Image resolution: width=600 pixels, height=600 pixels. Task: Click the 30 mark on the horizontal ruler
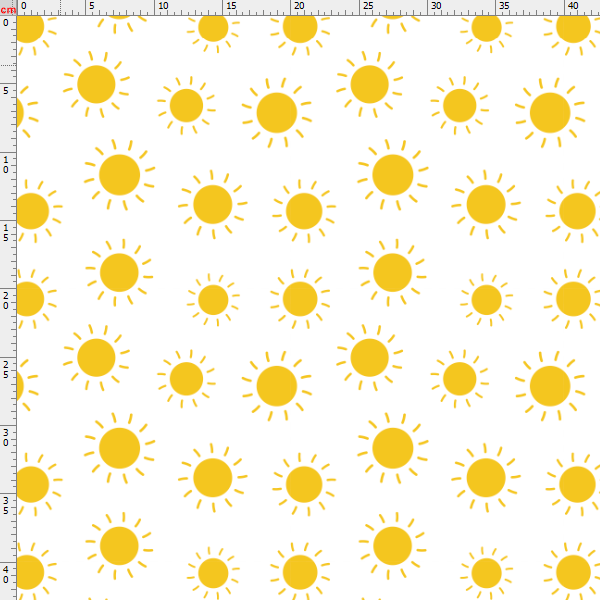click(436, 6)
